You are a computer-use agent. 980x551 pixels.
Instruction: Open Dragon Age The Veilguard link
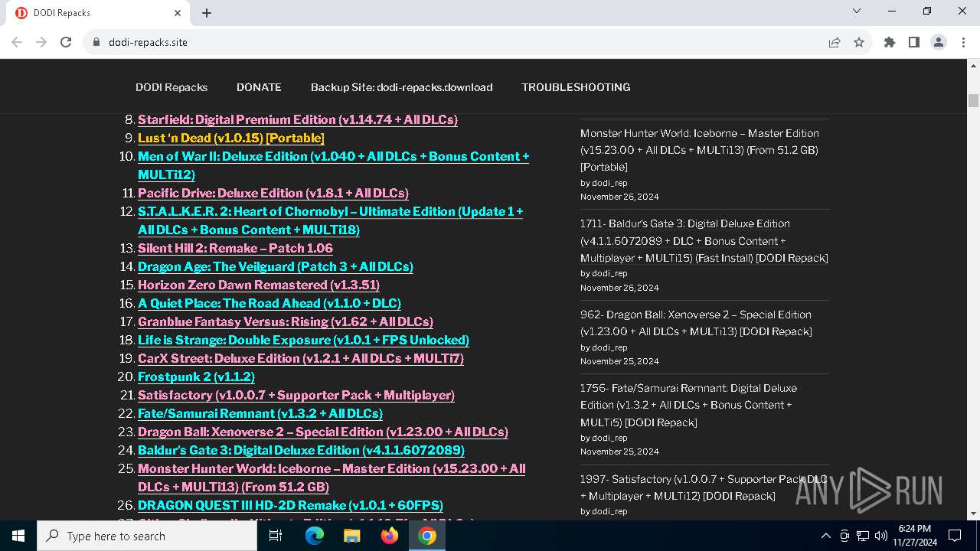point(276,266)
